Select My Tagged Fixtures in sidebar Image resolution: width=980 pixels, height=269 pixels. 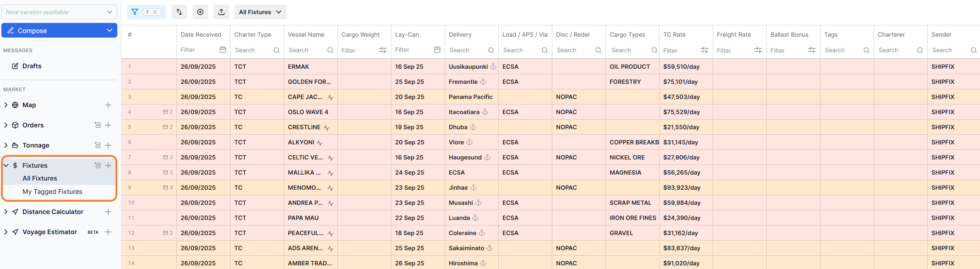point(52,192)
